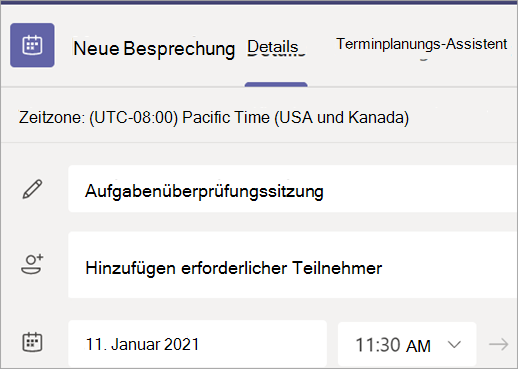
Task: Focus the Hinzufügen erforderlicher Teilnehmer field
Action: tap(293, 265)
